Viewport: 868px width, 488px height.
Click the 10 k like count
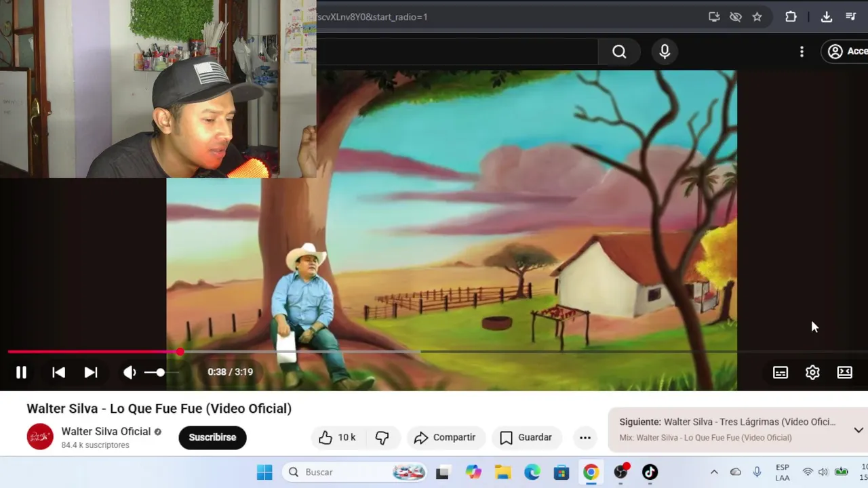(x=347, y=438)
